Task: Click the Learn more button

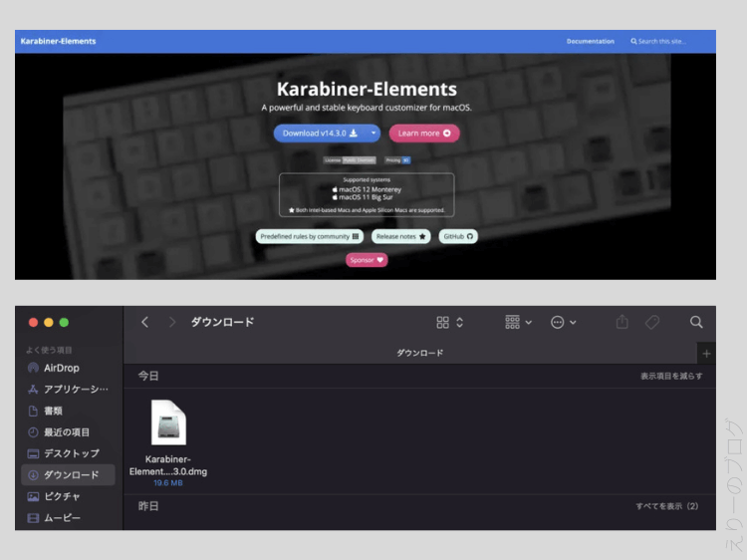Action: coord(423,133)
